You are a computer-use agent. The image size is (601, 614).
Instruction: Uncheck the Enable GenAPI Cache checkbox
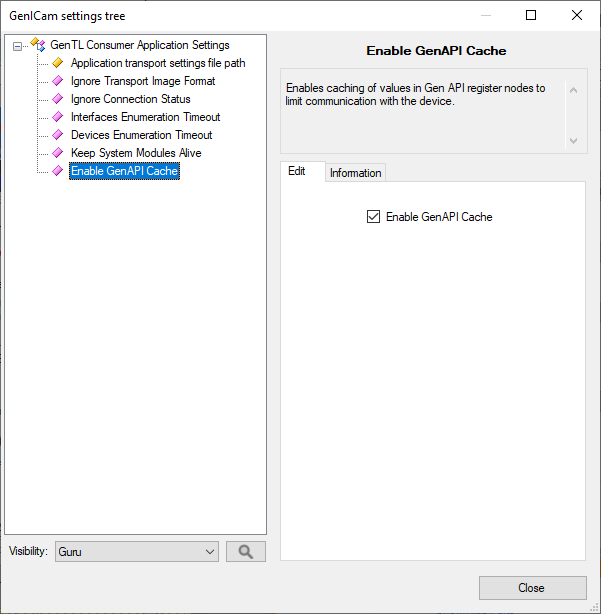(x=374, y=217)
